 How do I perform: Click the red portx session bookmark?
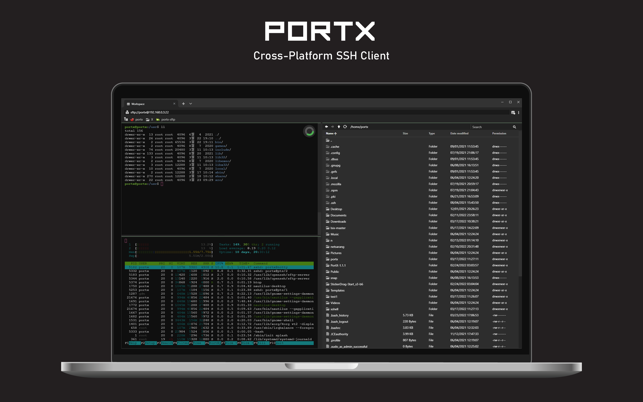pyautogui.click(x=137, y=119)
